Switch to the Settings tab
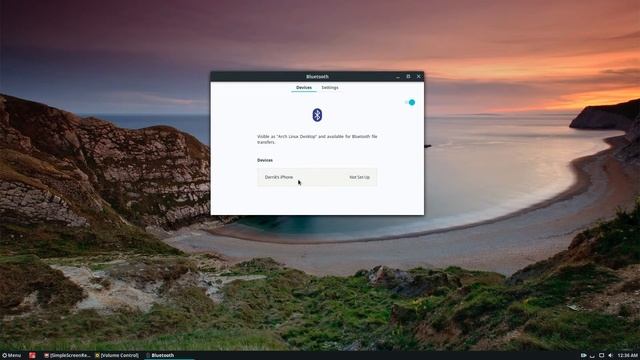The height and width of the screenshot is (360, 640). coord(330,87)
